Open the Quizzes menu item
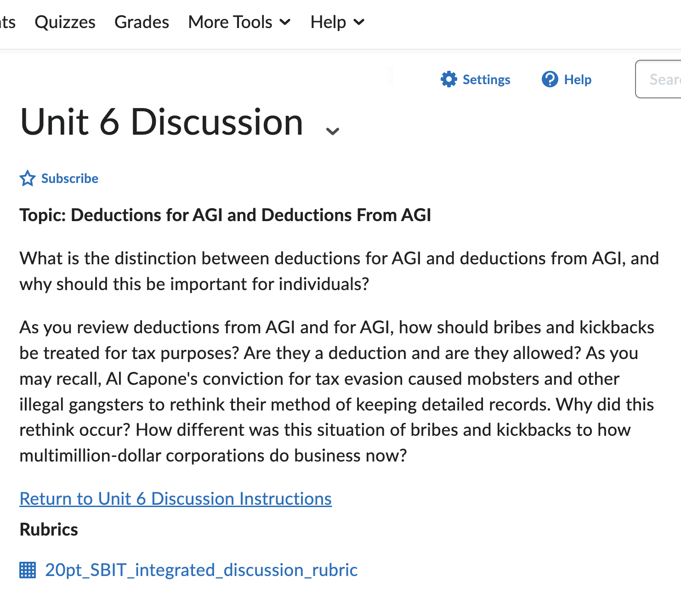The height and width of the screenshot is (616, 681). (x=65, y=22)
